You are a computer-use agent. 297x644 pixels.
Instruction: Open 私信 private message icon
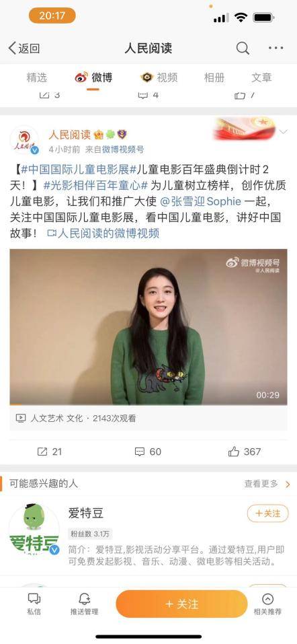[34, 599]
